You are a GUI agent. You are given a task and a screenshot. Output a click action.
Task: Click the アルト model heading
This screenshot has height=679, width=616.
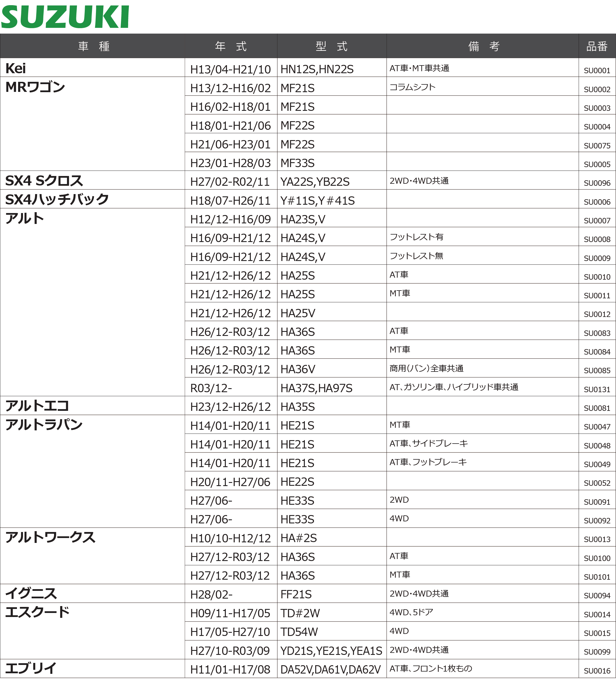(25, 218)
